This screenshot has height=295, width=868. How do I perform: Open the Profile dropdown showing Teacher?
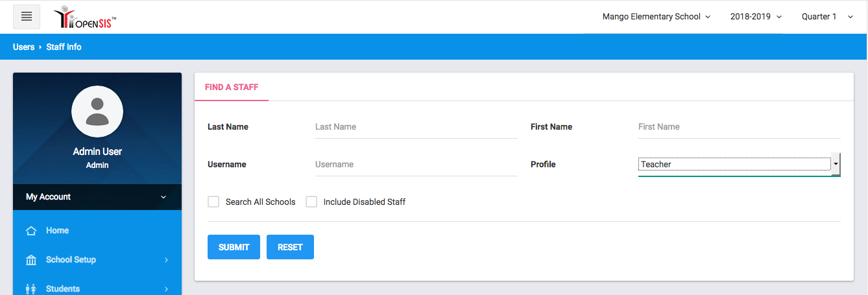pos(738,165)
